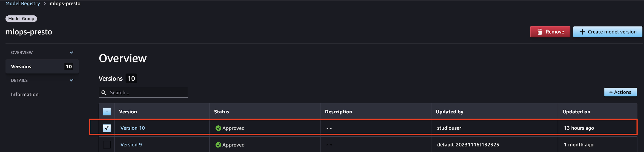Click green check icon for Version 9
644x152 pixels.
218,145
